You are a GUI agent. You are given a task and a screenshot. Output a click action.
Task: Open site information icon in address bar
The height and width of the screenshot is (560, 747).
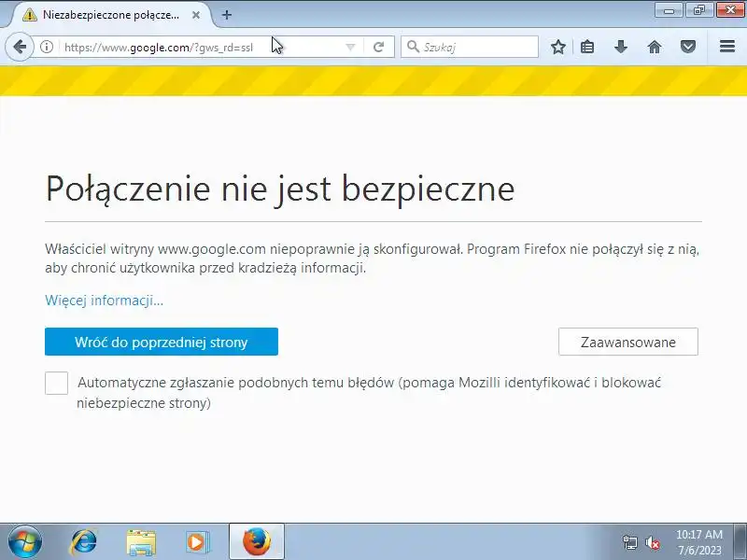point(46,47)
